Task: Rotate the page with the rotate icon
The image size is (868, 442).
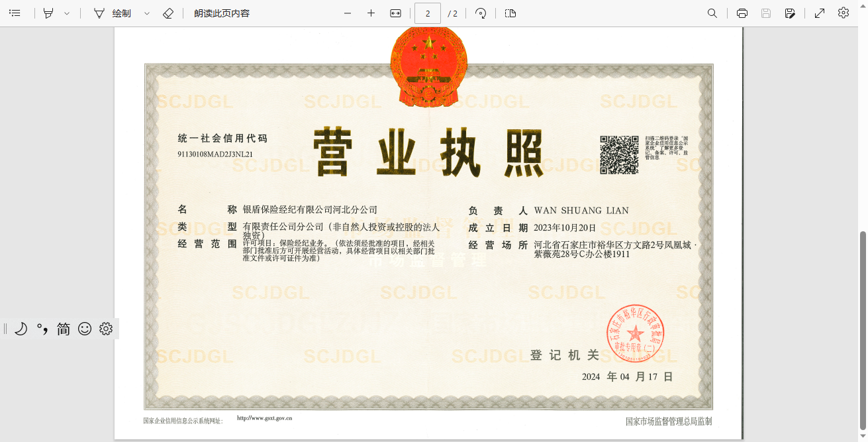Action: click(481, 13)
